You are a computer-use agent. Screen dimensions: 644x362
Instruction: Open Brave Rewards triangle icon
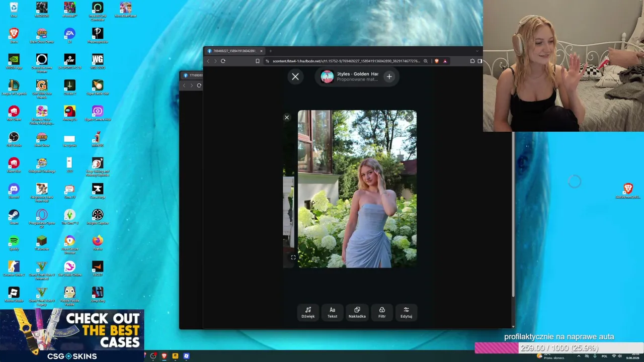[445, 61]
